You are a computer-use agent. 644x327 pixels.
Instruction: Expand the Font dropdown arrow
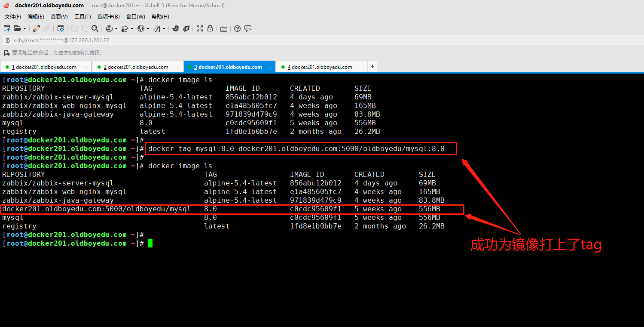pos(165,29)
